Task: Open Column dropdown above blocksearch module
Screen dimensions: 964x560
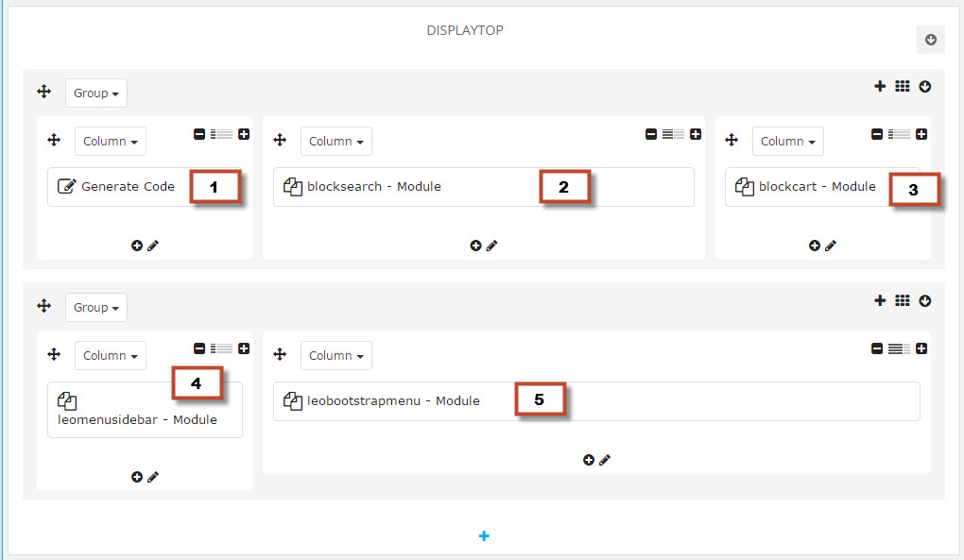Action: point(336,142)
